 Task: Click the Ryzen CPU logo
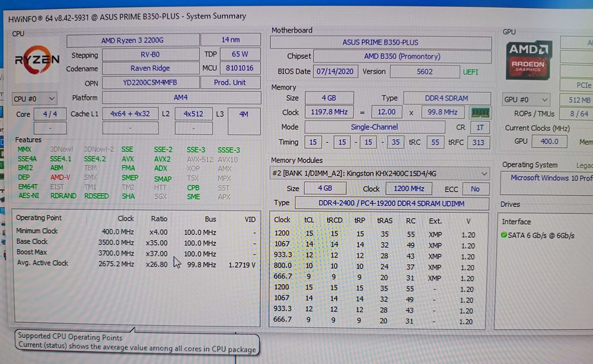tap(37, 60)
